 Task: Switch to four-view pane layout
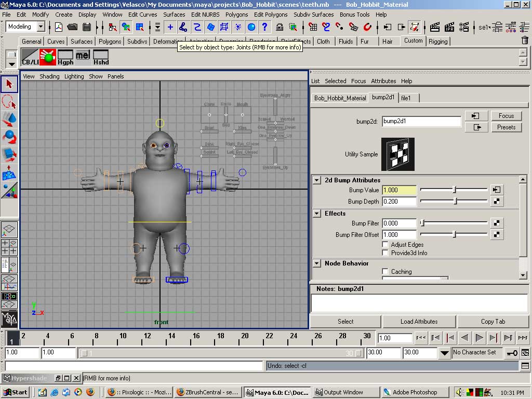click(9, 246)
